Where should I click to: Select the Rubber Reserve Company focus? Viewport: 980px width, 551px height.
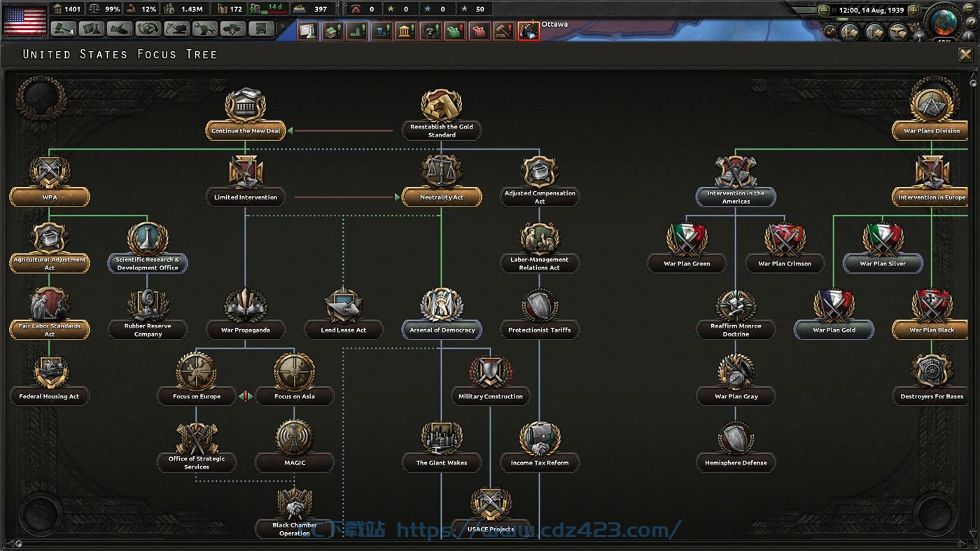pyautogui.click(x=148, y=314)
